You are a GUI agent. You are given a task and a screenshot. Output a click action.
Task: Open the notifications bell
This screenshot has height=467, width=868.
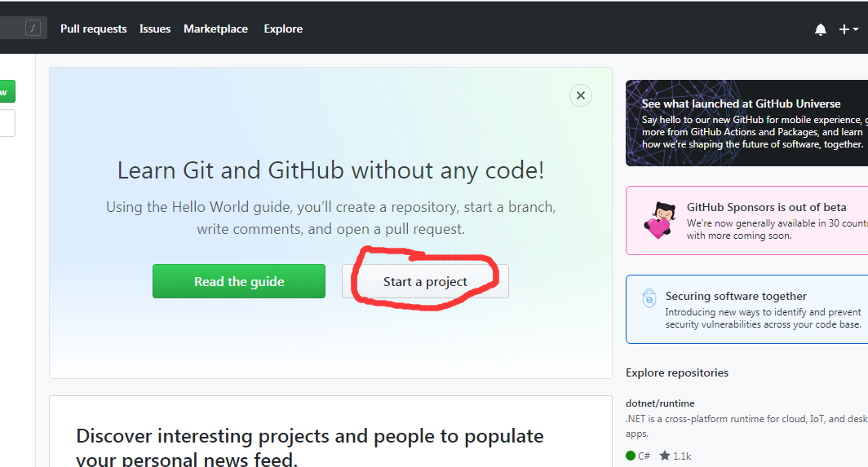pos(821,29)
